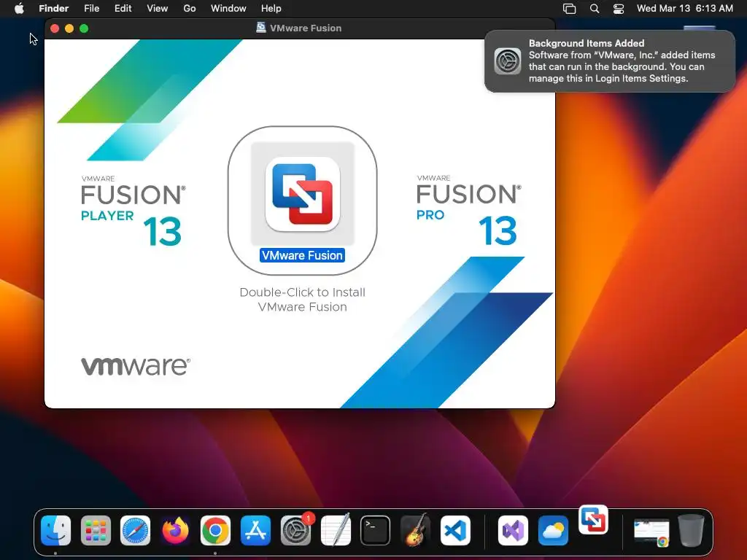Screen dimensions: 747x560
Task: Launch Safari from the Dock
Action: click(x=135, y=530)
